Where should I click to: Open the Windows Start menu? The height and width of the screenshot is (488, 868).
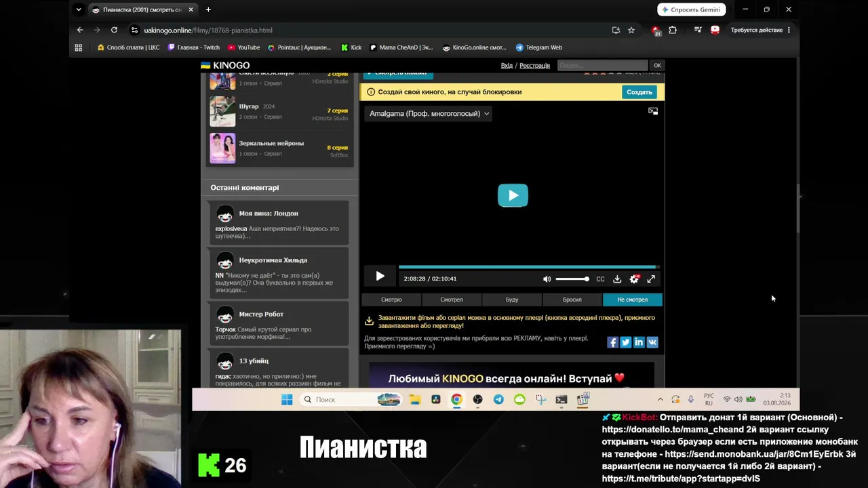(x=287, y=399)
